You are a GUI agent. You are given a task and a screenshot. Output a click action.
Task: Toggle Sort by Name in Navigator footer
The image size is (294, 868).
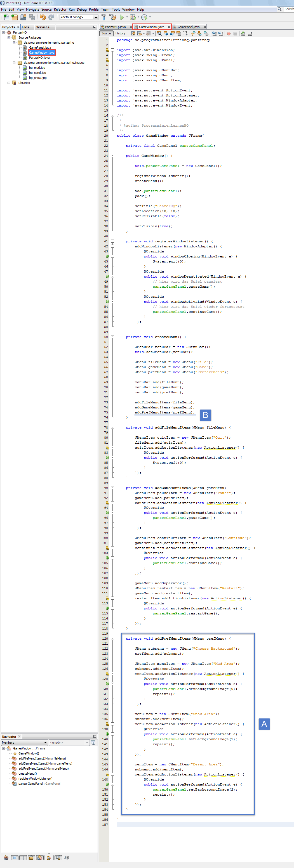pyautogui.click(x=58, y=858)
